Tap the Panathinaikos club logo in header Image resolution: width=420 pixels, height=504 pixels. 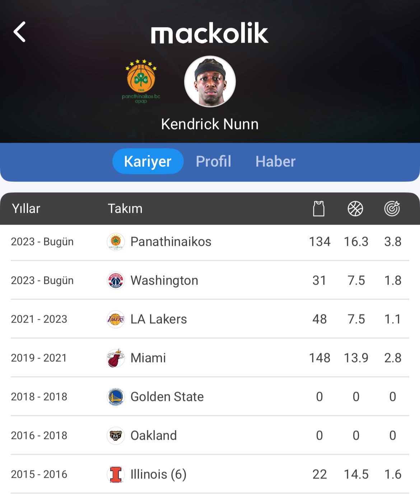click(x=141, y=80)
